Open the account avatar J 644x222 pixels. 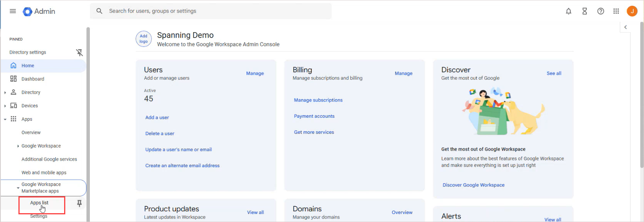click(632, 11)
